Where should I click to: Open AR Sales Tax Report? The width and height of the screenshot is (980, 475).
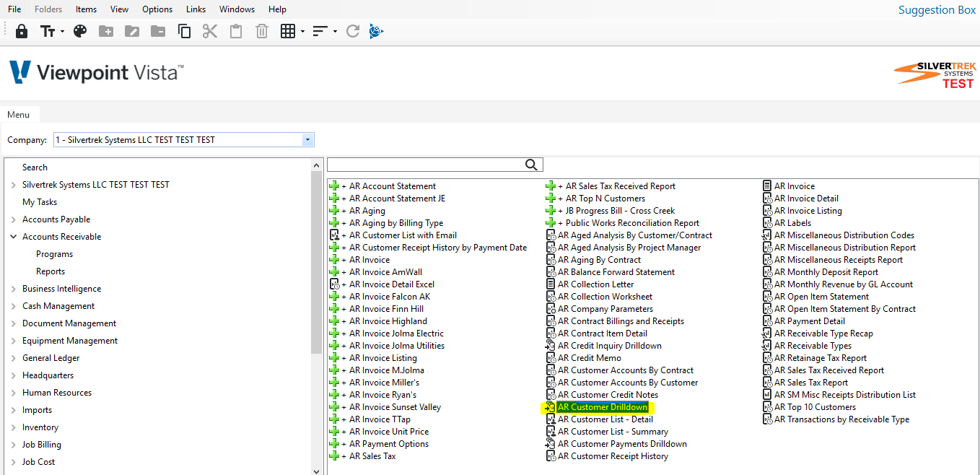point(811,383)
